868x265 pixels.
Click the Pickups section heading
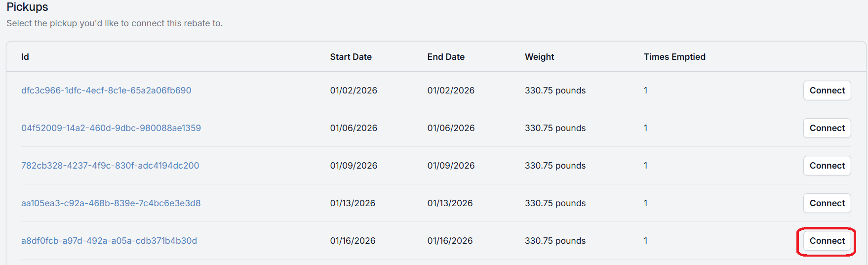tap(27, 7)
